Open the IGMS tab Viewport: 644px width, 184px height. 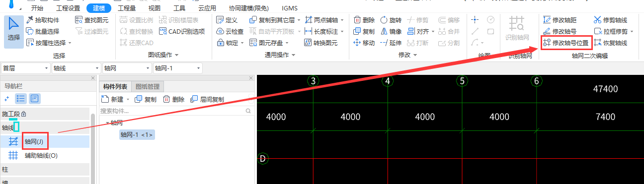tap(290, 8)
